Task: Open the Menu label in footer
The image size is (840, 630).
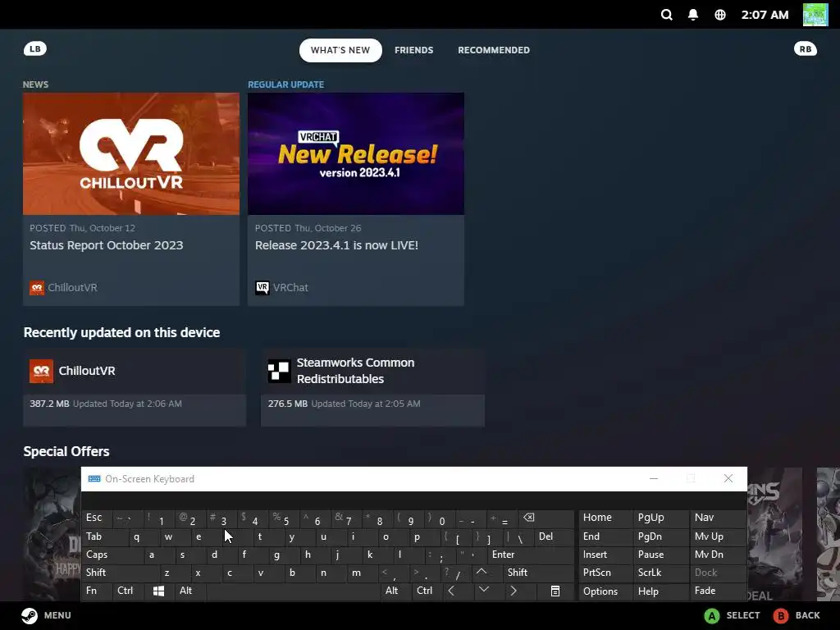Action: (x=57, y=615)
